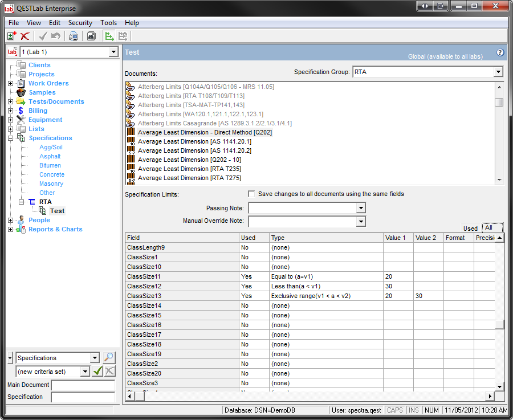Select Asphalt under Specifications
The width and height of the screenshot is (513, 420).
point(50,156)
